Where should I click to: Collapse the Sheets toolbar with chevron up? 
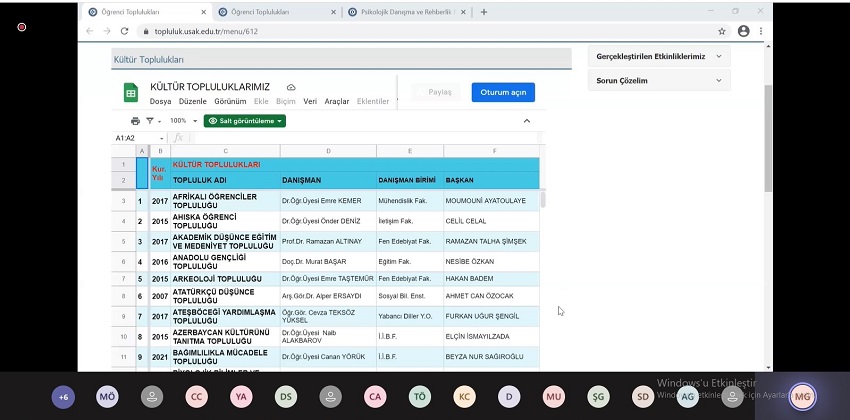click(527, 121)
